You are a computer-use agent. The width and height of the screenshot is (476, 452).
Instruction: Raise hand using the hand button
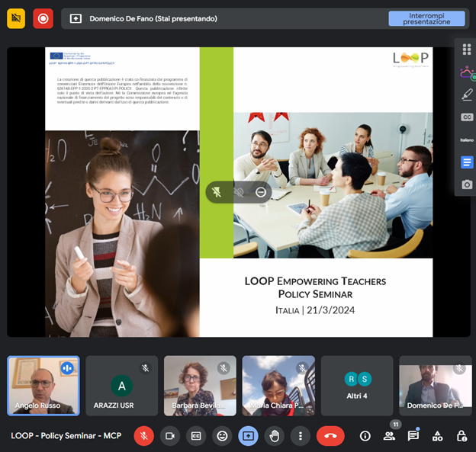point(275,436)
